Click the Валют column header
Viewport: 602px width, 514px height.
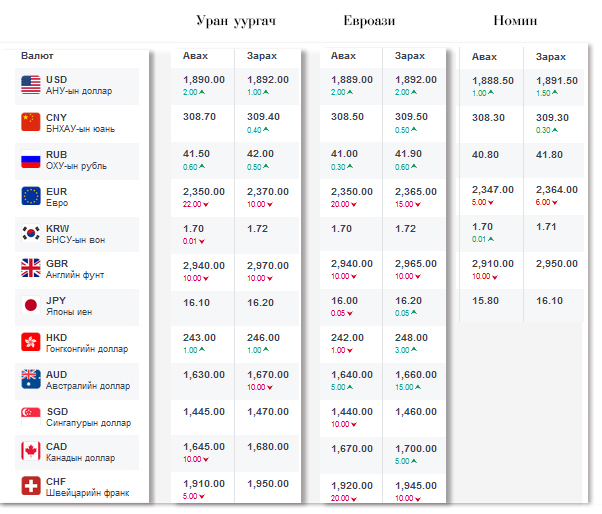coord(38,56)
